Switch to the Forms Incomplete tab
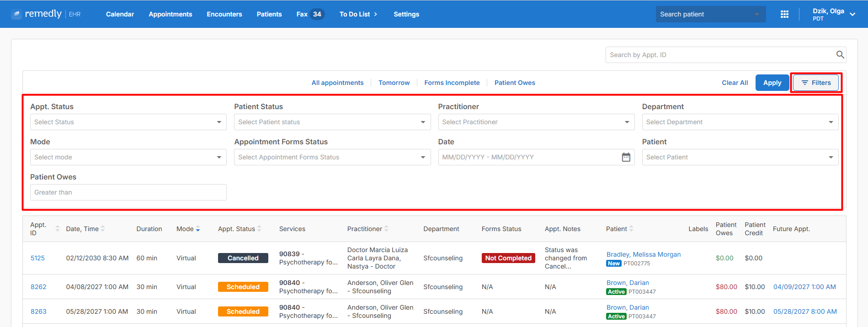This screenshot has height=327, width=868. 452,83
